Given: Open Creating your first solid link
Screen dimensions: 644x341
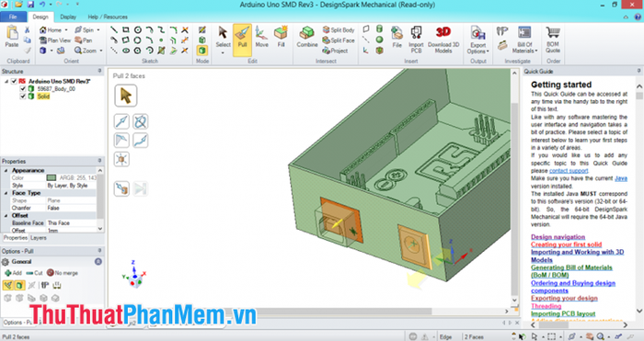Looking at the screenshot, I should (566, 244).
